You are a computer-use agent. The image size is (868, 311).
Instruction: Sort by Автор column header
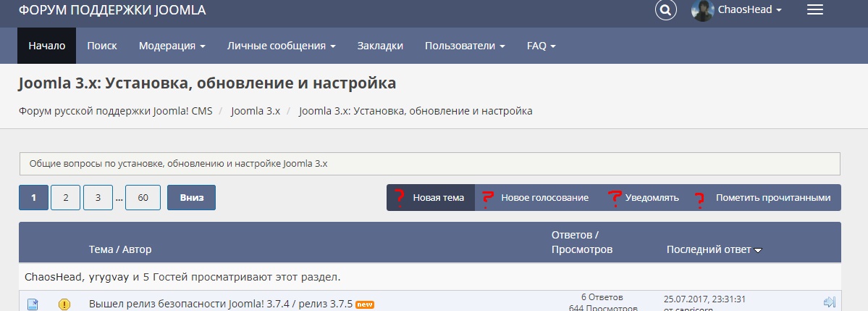137,250
